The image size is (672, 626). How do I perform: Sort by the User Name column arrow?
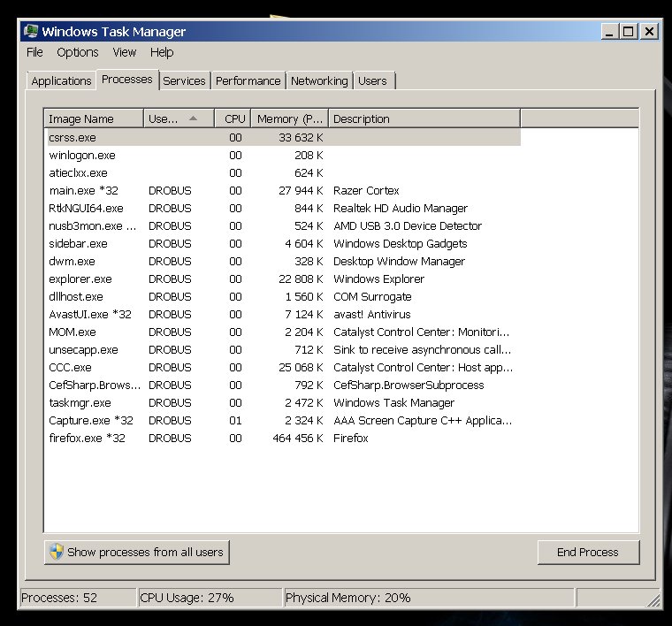click(x=194, y=118)
